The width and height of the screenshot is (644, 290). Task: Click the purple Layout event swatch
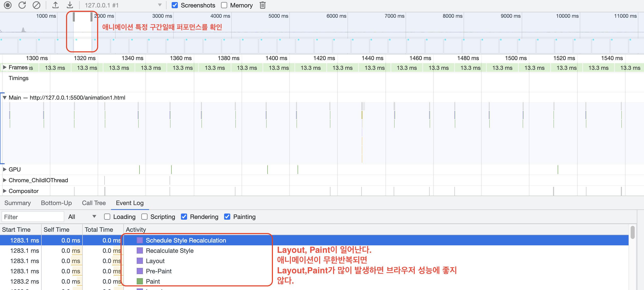click(x=140, y=261)
